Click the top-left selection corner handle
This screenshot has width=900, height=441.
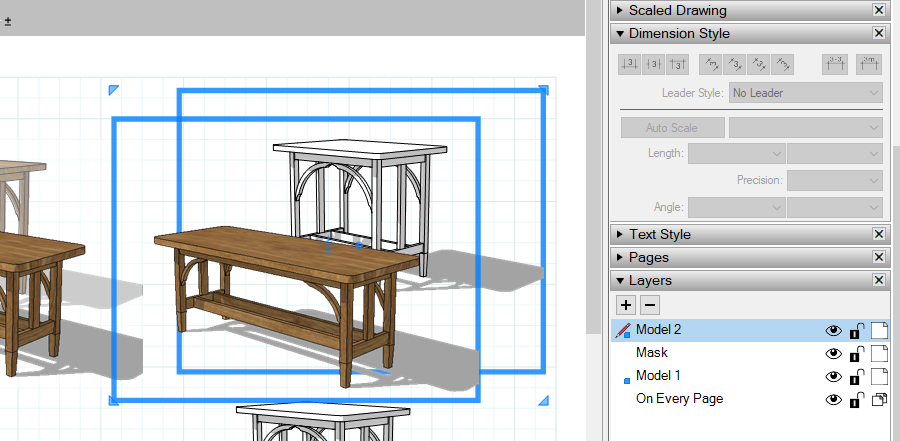114,90
